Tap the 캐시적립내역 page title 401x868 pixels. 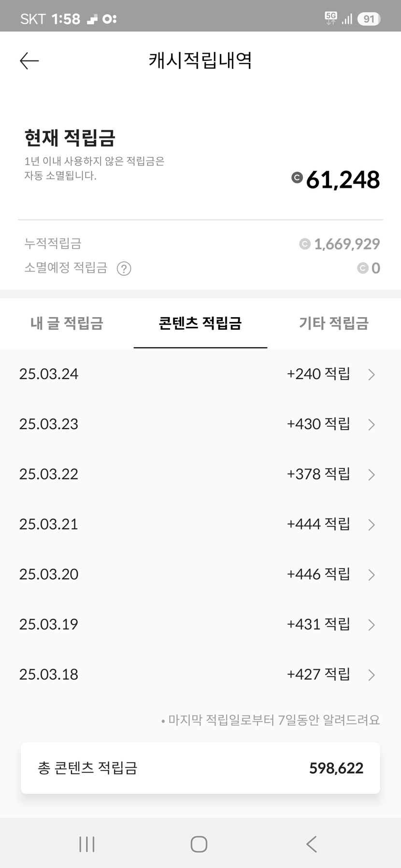pos(200,61)
